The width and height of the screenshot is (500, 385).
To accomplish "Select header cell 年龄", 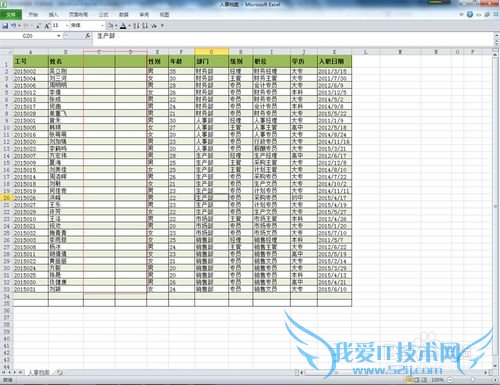I will [181, 61].
